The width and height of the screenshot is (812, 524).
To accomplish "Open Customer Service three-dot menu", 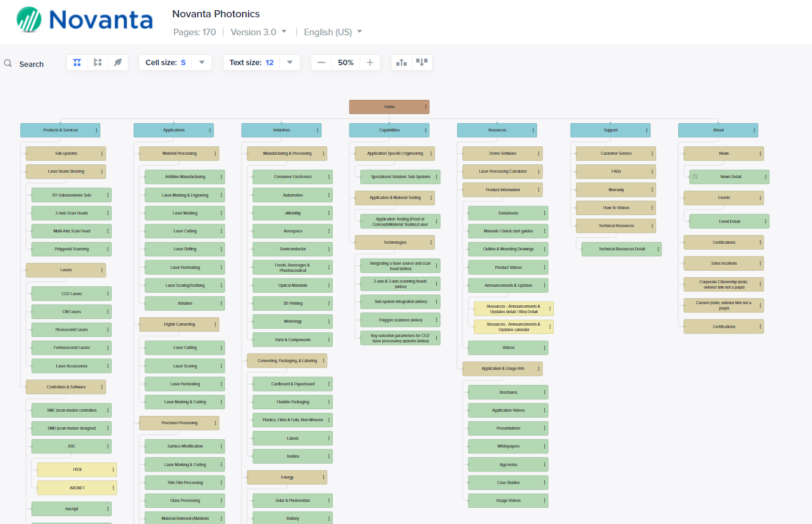I will [652, 154].
